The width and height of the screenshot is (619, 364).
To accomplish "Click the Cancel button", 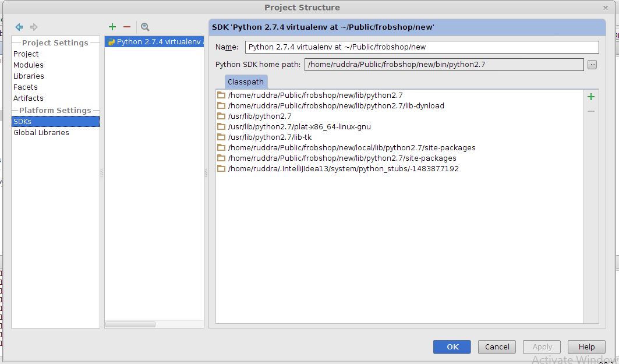I will click(x=497, y=347).
